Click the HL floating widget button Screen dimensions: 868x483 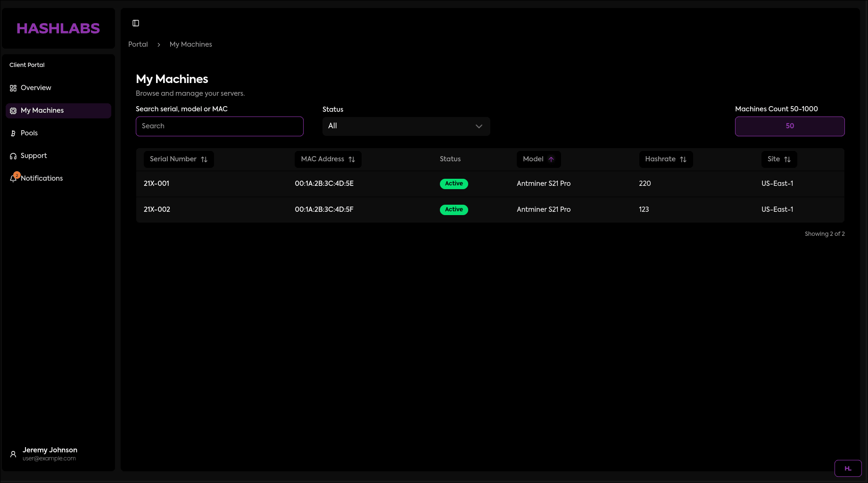tap(848, 468)
